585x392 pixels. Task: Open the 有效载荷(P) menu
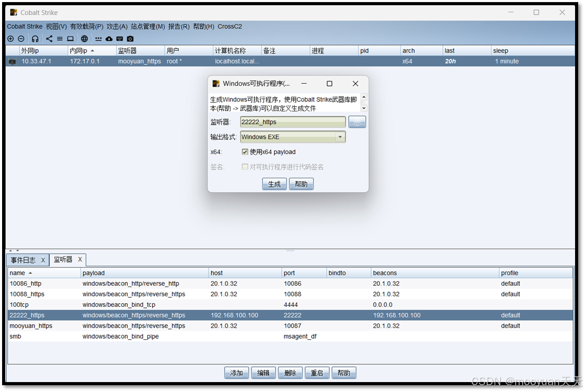coord(87,27)
